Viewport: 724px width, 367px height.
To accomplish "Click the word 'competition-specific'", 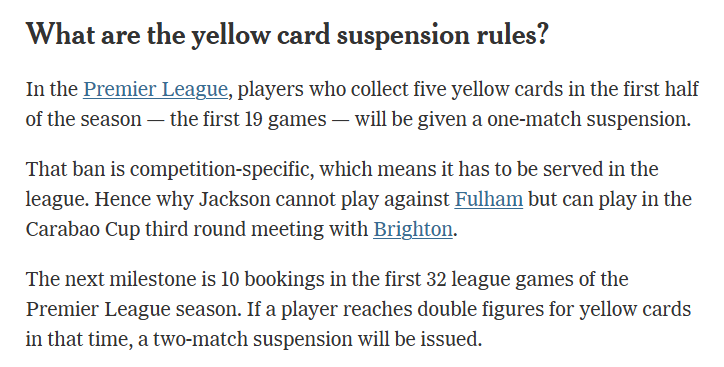I will point(219,169).
